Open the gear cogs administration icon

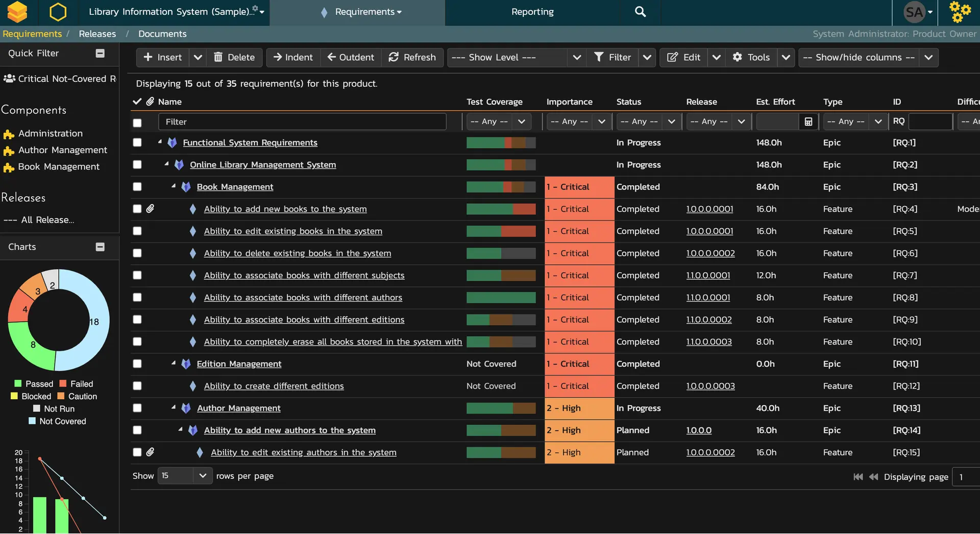960,12
